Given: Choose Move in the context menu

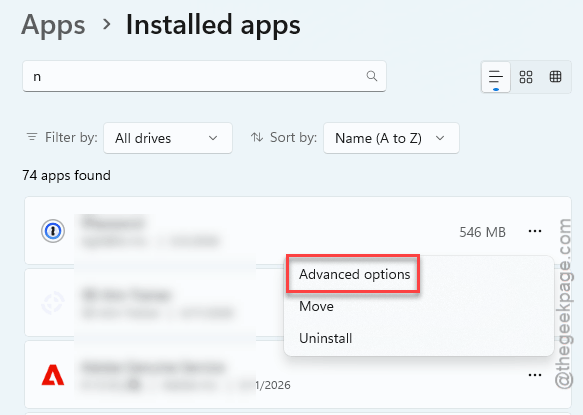Looking at the screenshot, I should [316, 306].
